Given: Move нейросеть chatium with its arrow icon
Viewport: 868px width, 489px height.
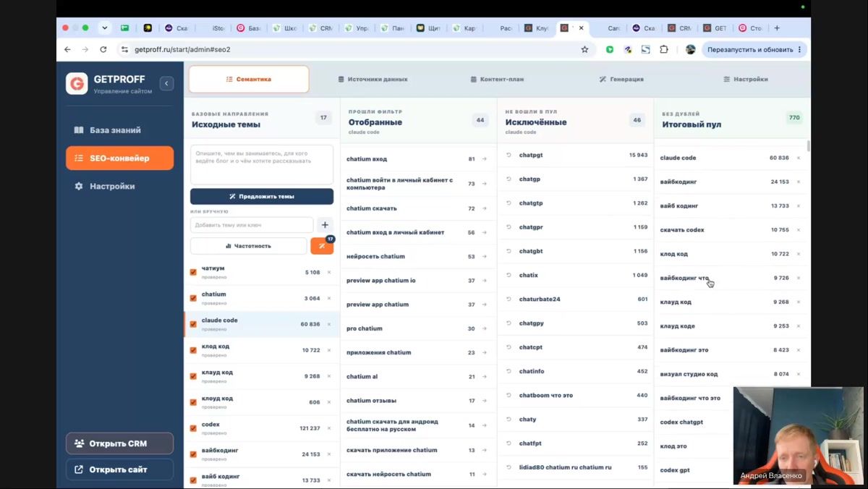Looking at the screenshot, I should 485,257.
